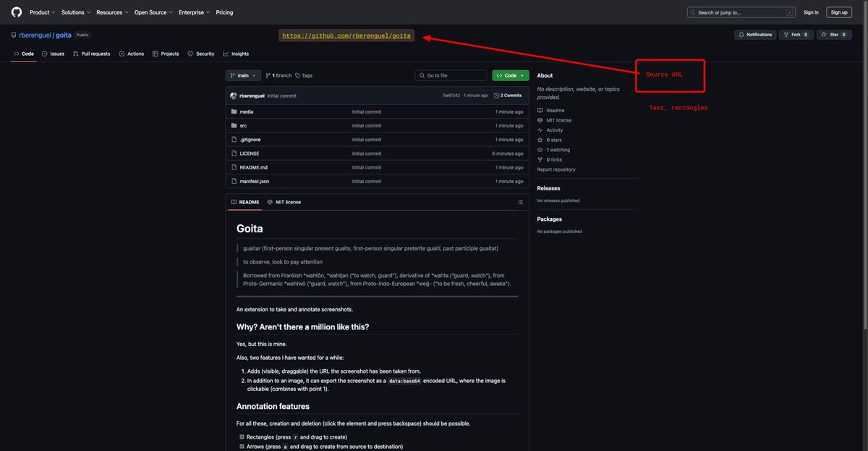Focus the Go to file field

point(451,75)
